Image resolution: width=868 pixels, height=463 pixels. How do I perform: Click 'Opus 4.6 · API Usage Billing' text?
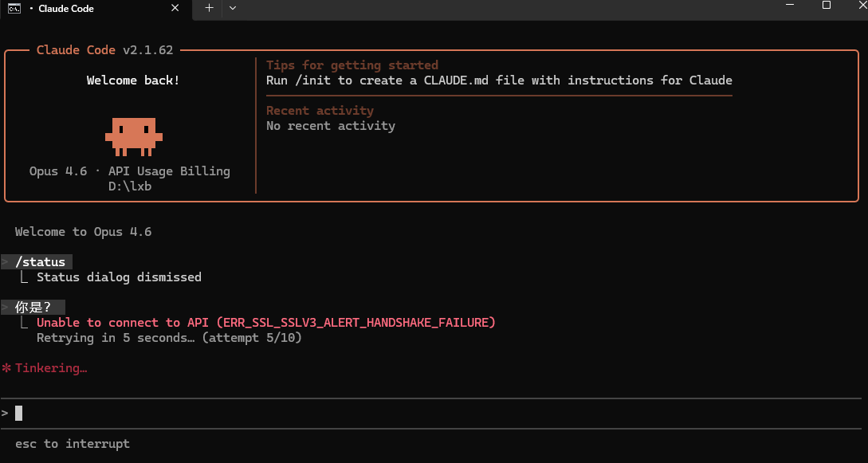point(130,171)
